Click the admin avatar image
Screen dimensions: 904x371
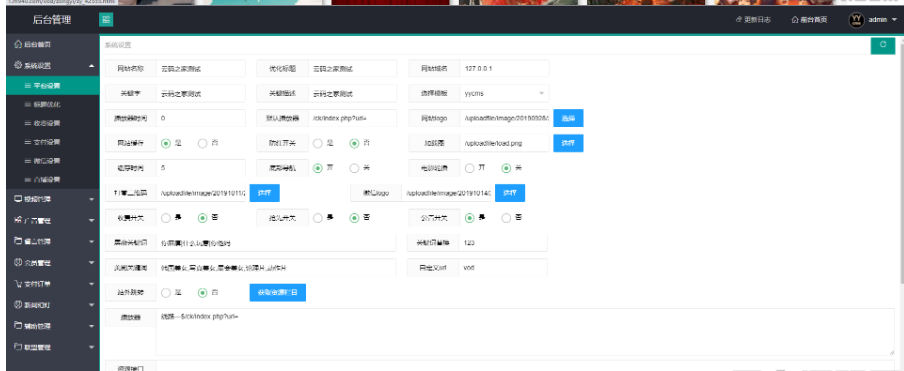(857, 20)
